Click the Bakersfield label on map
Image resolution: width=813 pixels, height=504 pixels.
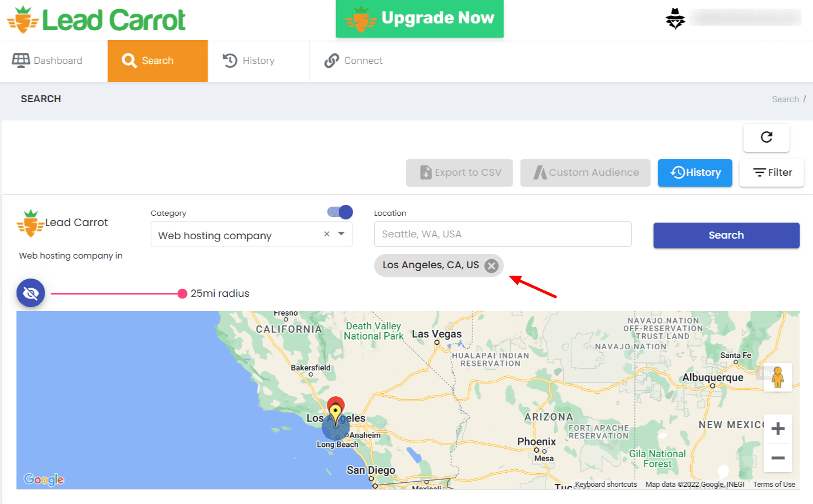point(311,368)
